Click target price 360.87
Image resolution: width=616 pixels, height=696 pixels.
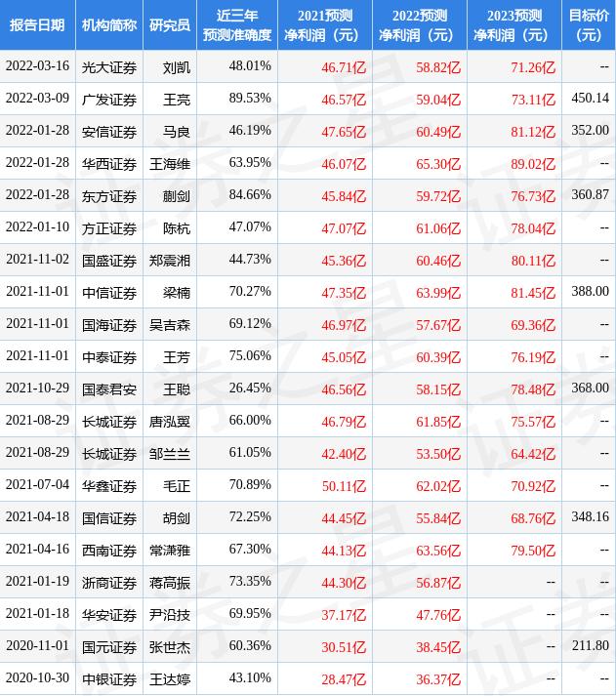591,195
